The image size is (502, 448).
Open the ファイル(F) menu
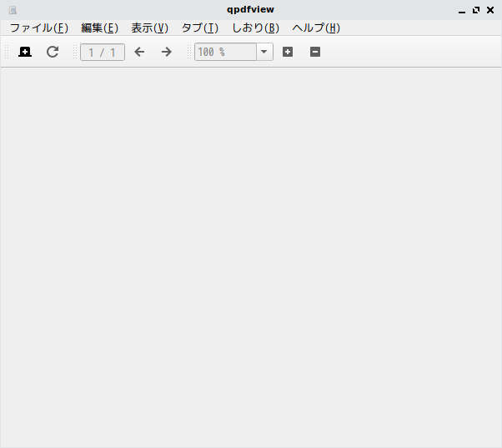click(x=39, y=28)
